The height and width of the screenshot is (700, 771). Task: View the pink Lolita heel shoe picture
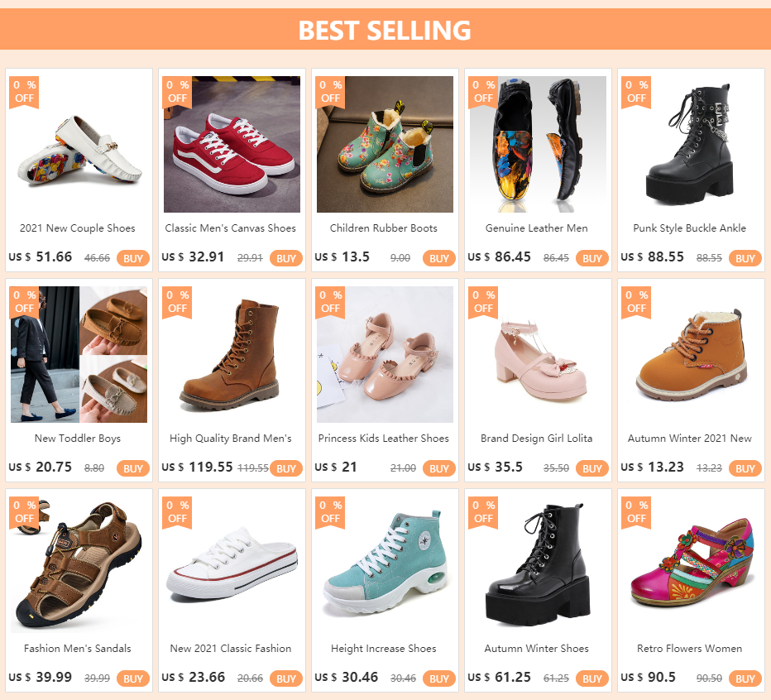pos(538,354)
